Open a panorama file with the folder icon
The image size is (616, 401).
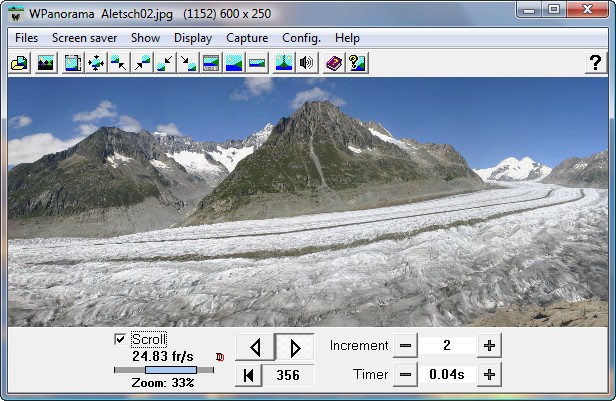[20, 63]
